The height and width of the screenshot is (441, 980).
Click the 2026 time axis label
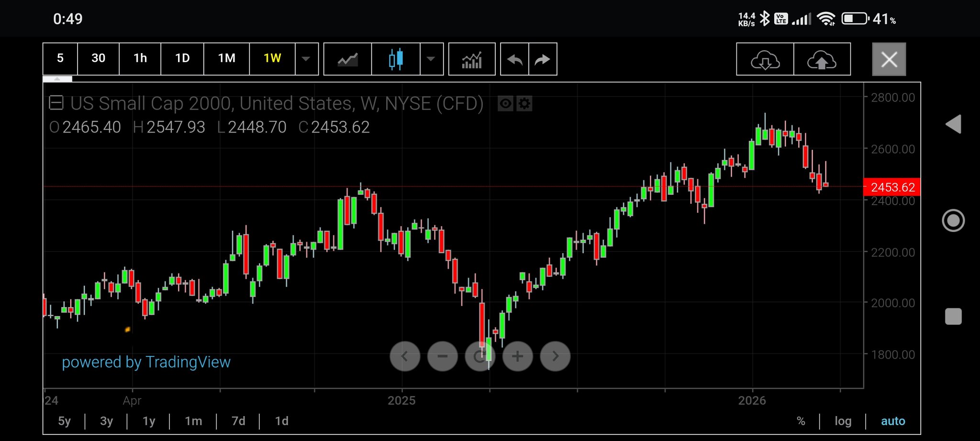pos(752,400)
